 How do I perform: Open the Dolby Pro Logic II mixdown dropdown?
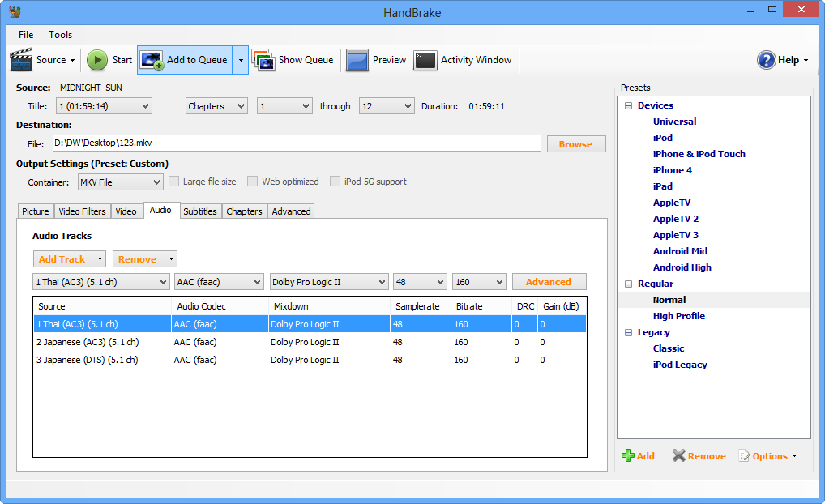click(329, 282)
